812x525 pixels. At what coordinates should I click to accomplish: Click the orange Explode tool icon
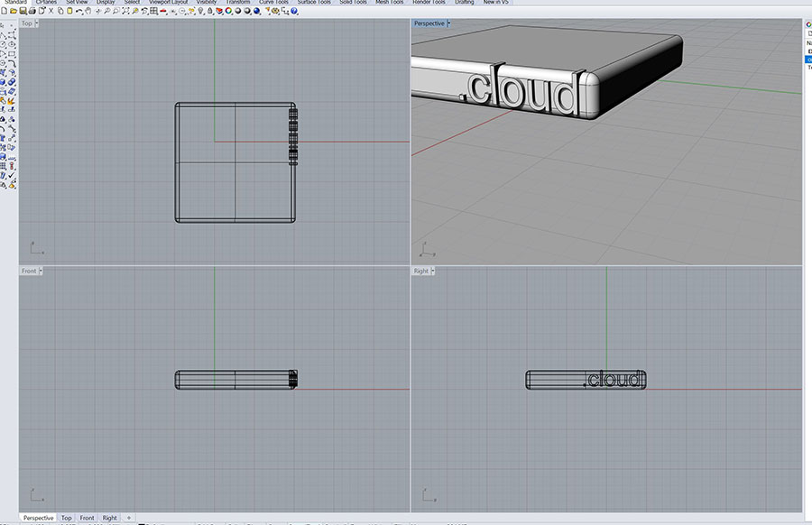coord(12,101)
